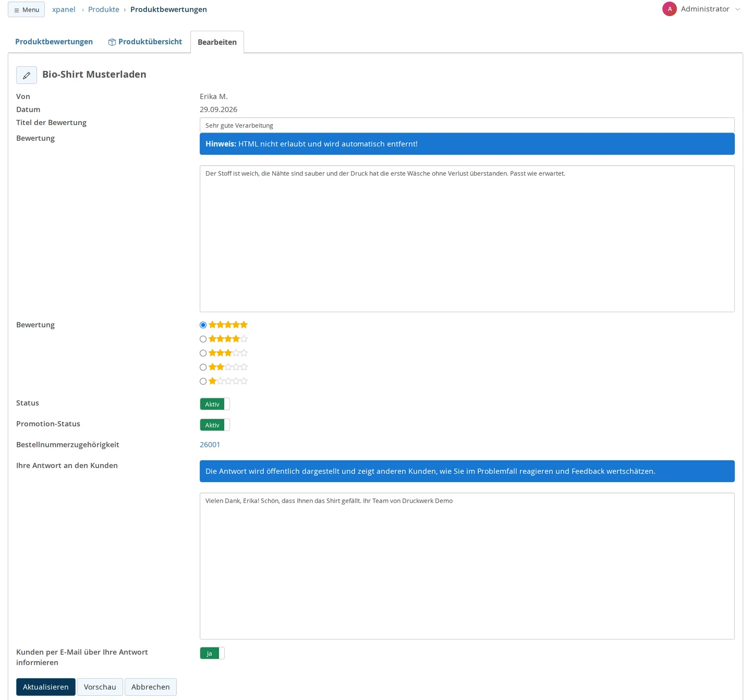The width and height of the screenshot is (751, 700).
Task: Open order number 26001 link
Action: point(210,445)
